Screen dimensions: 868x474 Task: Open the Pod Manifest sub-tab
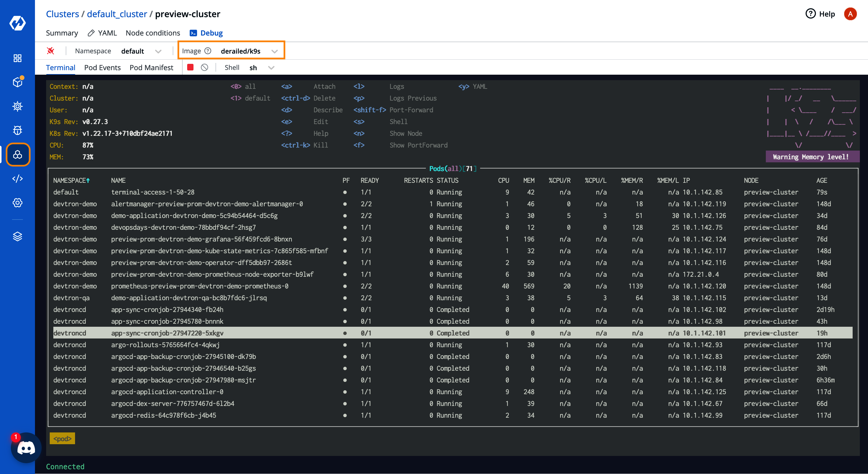pyautogui.click(x=151, y=68)
